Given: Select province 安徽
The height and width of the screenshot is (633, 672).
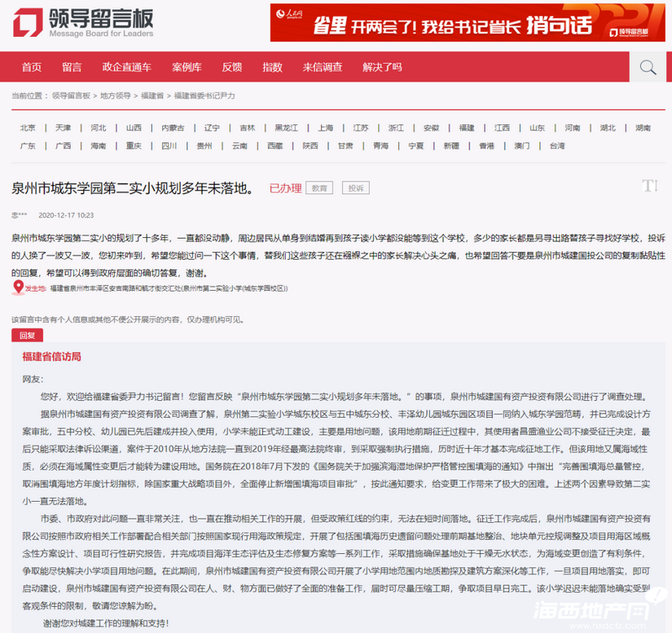Looking at the screenshot, I should 431,128.
